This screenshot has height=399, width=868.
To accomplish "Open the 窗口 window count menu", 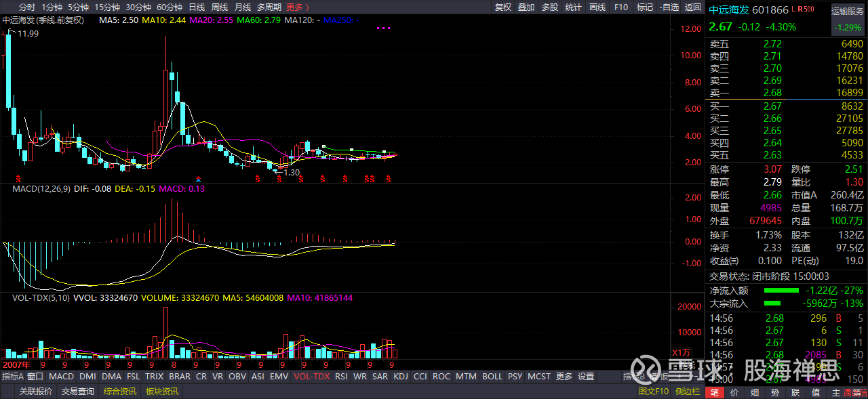I will (x=35, y=377).
